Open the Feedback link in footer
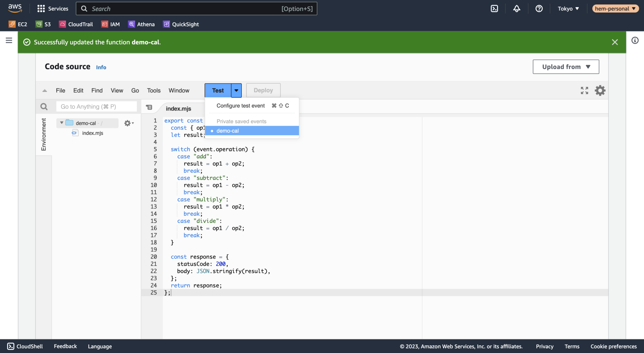 (x=65, y=346)
